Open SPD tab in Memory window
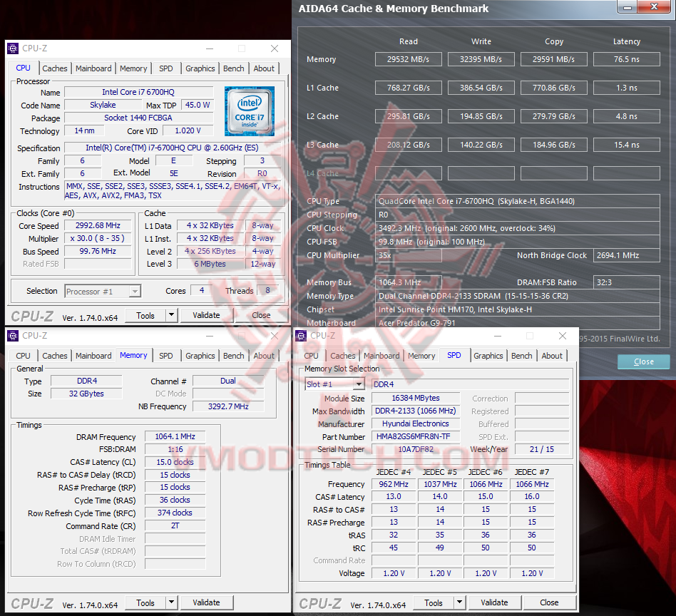 pos(166,356)
